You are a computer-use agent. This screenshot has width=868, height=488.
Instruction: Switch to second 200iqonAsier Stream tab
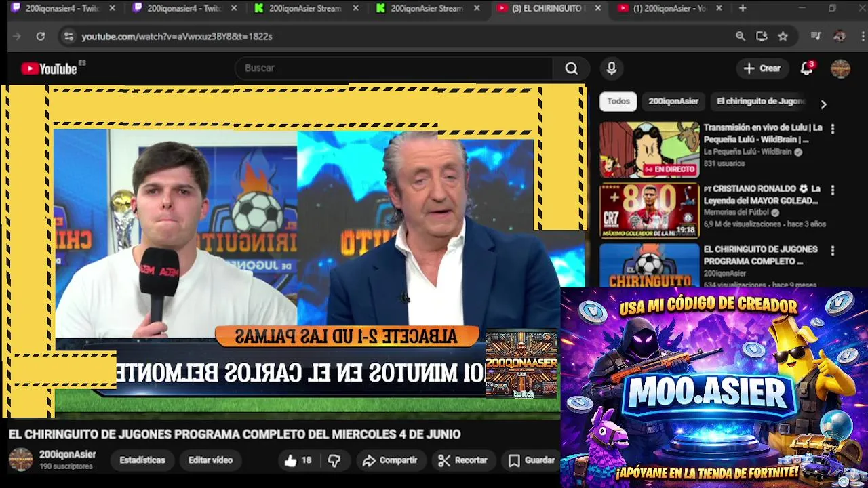click(427, 8)
